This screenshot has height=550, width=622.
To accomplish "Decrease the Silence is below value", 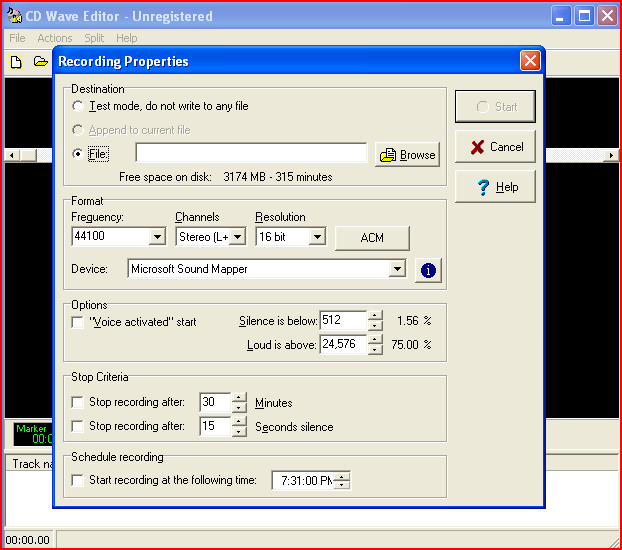I will pos(374,325).
